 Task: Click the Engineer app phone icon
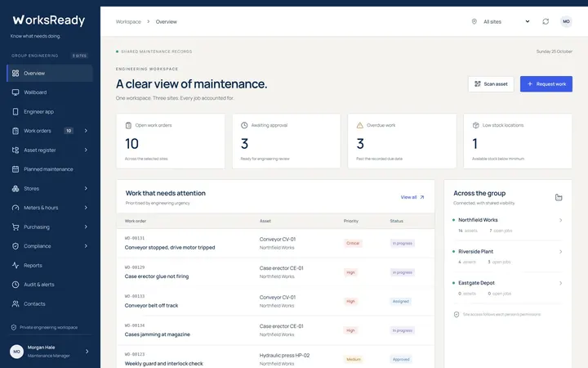[x=16, y=111]
